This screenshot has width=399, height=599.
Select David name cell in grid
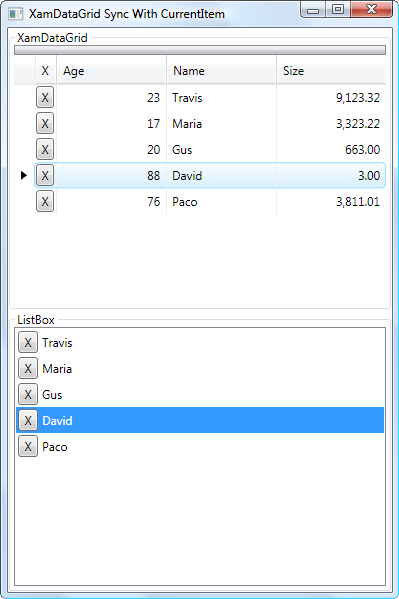pos(221,175)
